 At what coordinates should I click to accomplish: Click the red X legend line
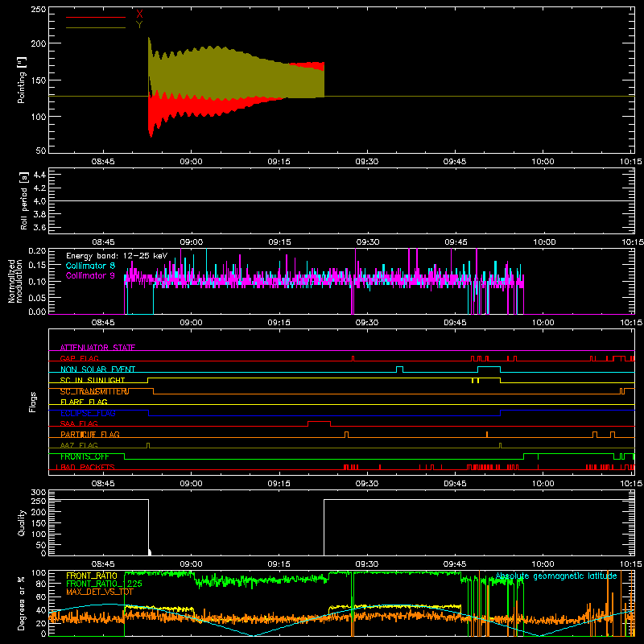pyautogui.click(x=96, y=17)
